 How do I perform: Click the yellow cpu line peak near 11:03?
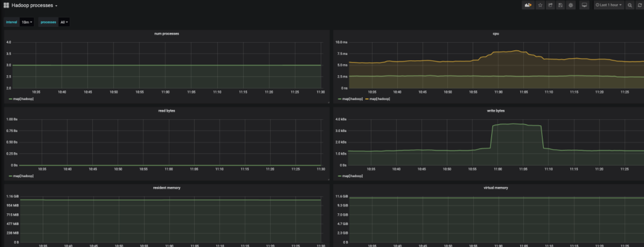click(516, 51)
